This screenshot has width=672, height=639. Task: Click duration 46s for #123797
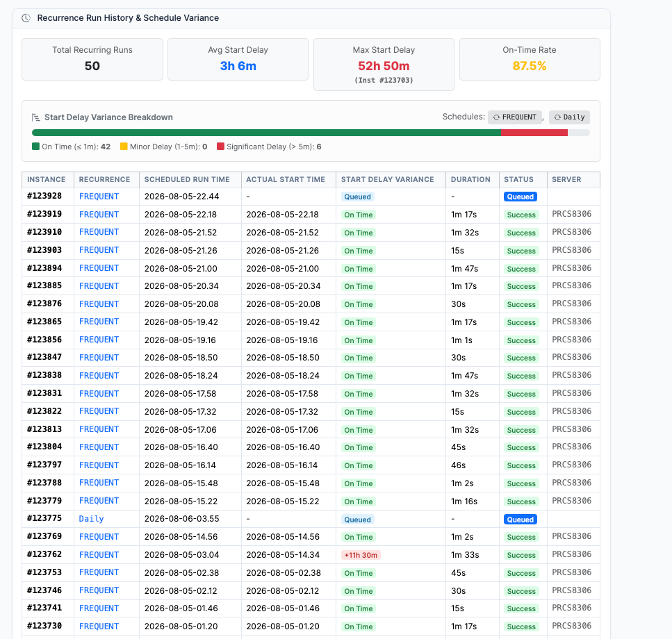click(x=458, y=465)
